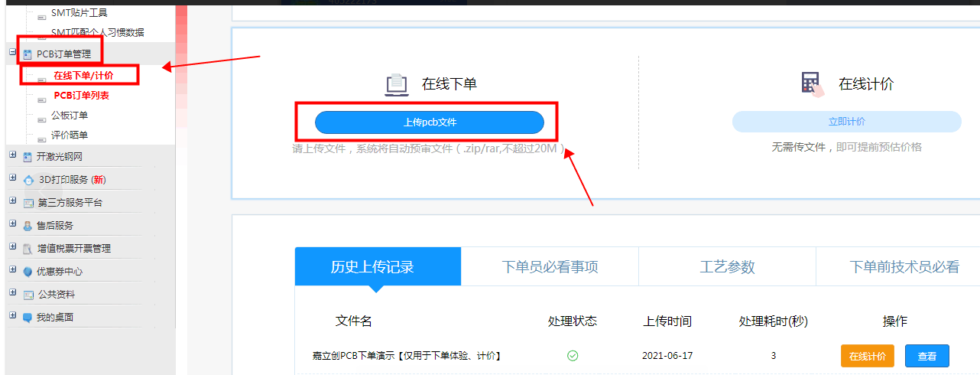
Task: Open PCB订单列表 in the sidebar
Action: [x=81, y=96]
